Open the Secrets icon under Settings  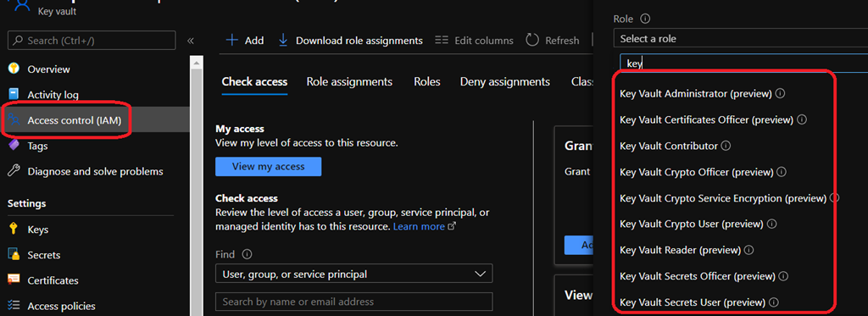click(x=14, y=254)
